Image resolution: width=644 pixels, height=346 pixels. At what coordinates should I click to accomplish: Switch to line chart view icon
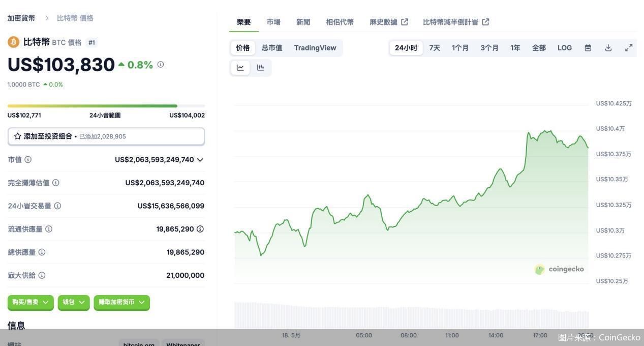[240, 68]
